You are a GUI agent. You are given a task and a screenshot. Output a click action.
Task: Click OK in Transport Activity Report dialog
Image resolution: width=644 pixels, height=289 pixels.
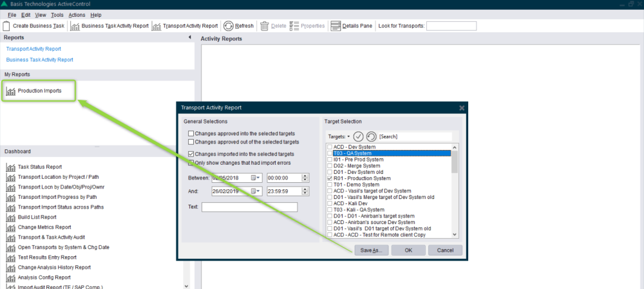408,250
